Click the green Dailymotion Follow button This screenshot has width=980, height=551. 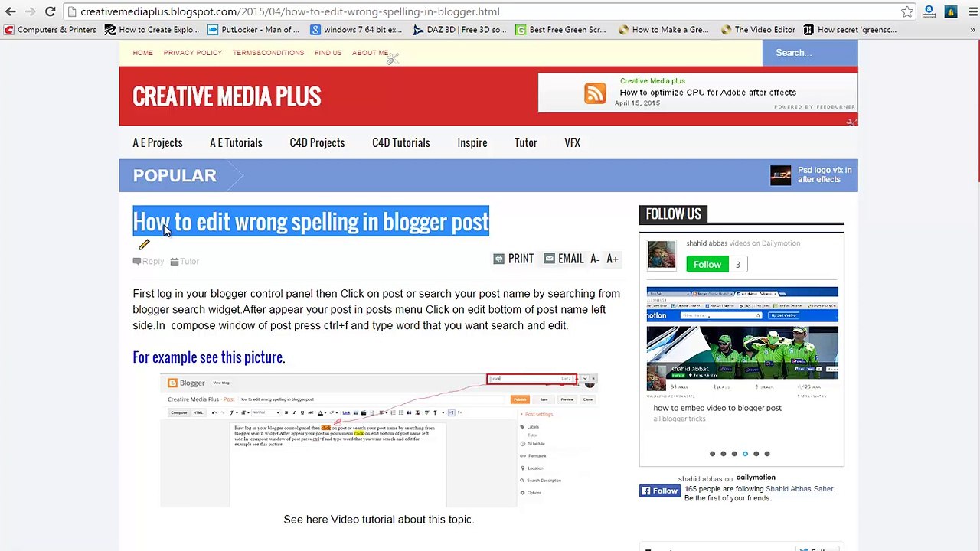point(707,265)
